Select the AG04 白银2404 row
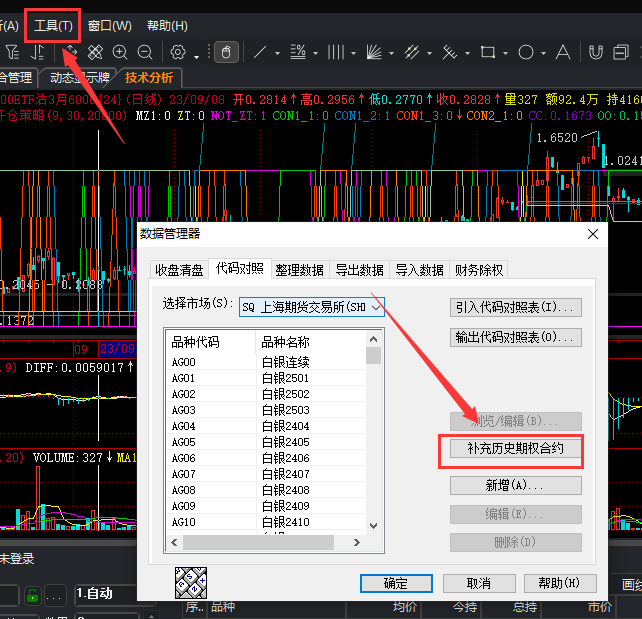This screenshot has height=619, width=642. pyautogui.click(x=266, y=426)
